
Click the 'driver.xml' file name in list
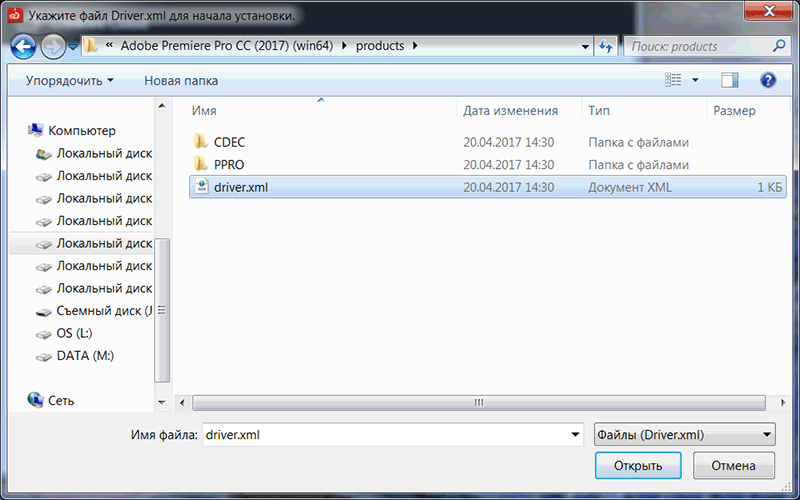pos(241,187)
